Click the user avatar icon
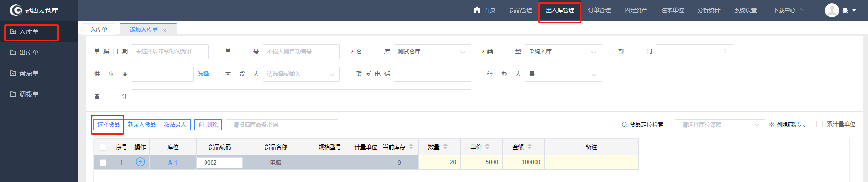 (x=831, y=10)
